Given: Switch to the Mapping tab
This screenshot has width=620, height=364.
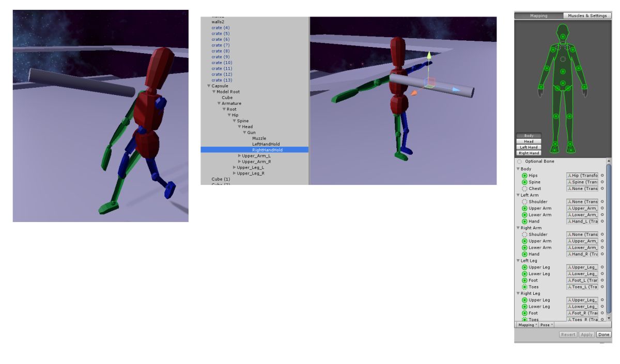Looking at the screenshot, I should pyautogui.click(x=539, y=15).
